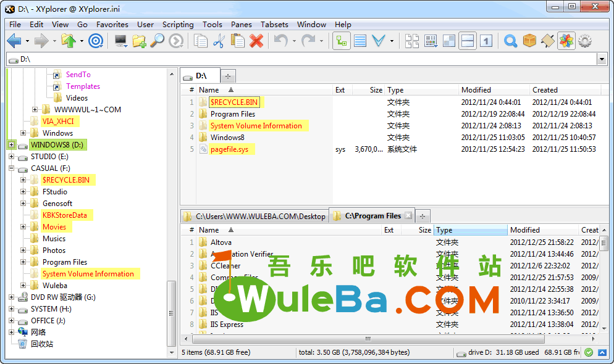Open the File menu
Screen dimensions: 614x364
click(15, 24)
